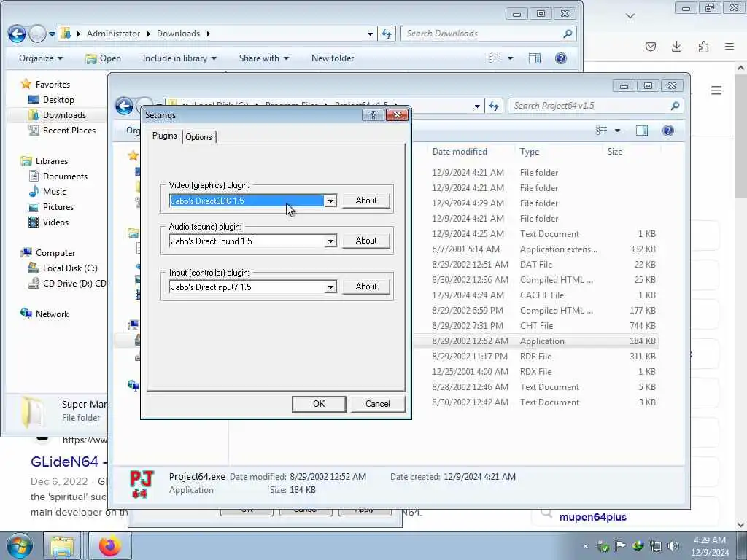
Task: Expand the Video graphics plugin dropdown
Action: pos(330,201)
